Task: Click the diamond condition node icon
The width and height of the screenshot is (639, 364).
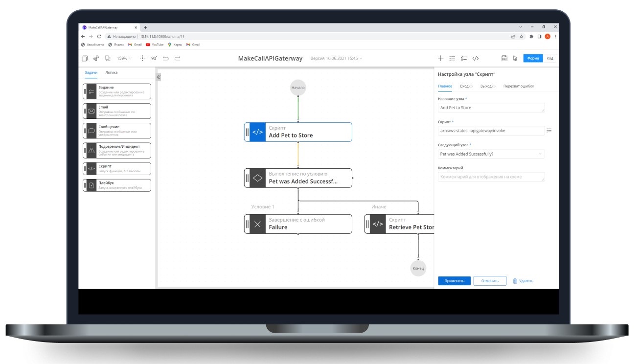Action: point(257,178)
